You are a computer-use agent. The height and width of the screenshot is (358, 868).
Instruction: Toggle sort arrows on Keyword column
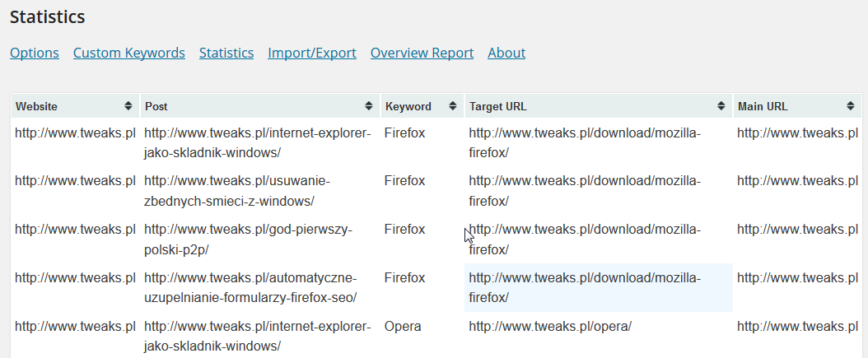click(x=452, y=106)
